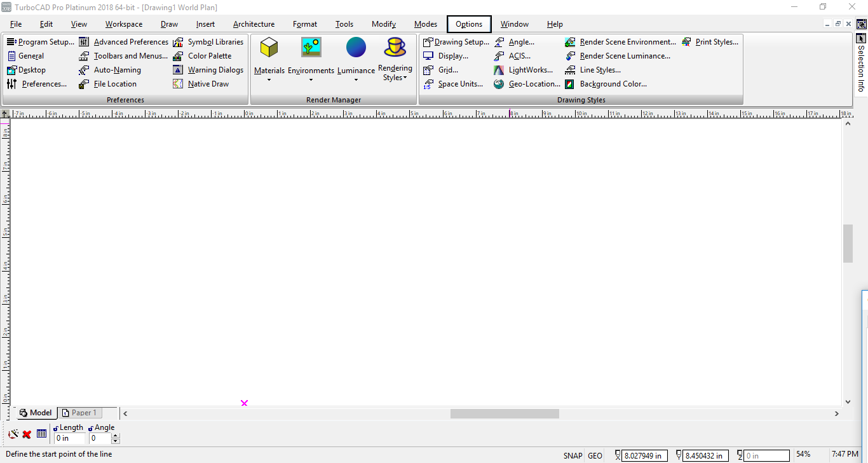Open Toolbars and Menus settings
This screenshot has width=868, height=463.
[x=123, y=56]
